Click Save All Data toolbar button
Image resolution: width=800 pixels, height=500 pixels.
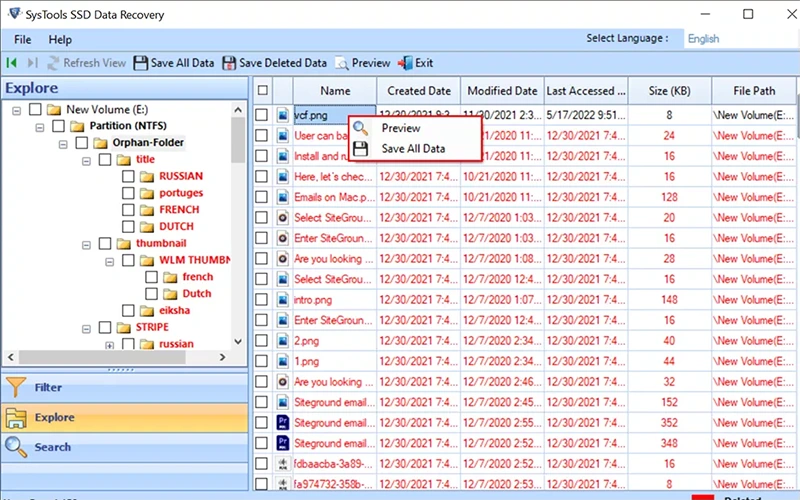[173, 63]
